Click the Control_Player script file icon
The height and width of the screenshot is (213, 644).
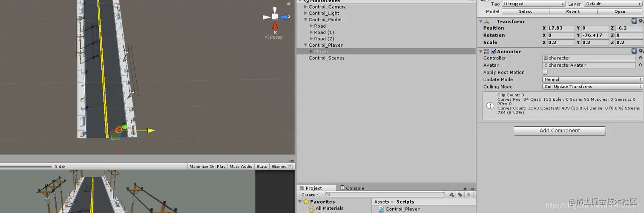381,209
